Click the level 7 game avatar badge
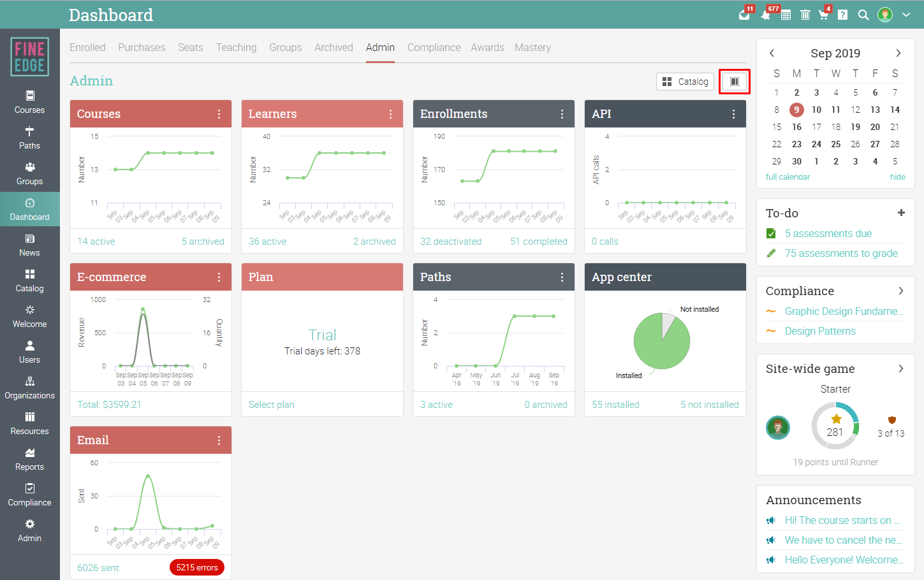 (778, 427)
